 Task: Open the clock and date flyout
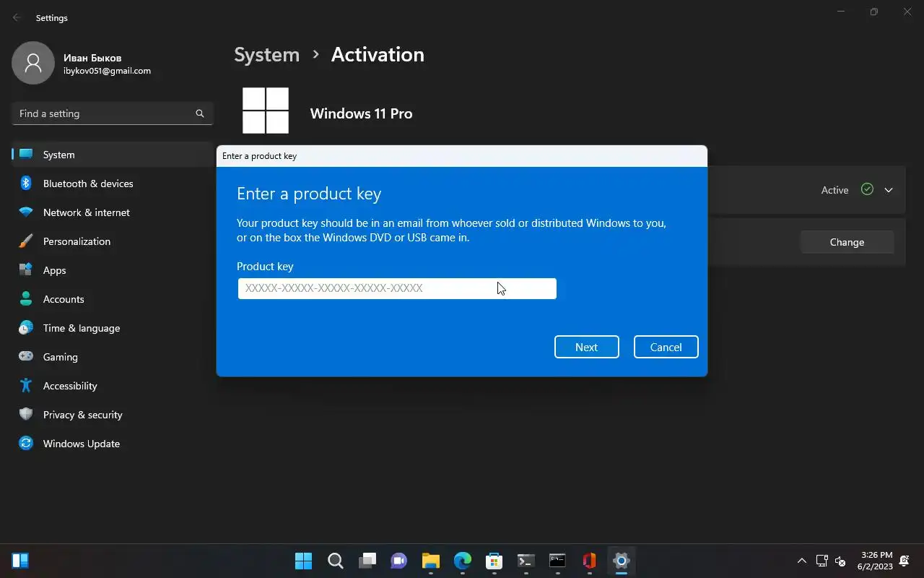(875, 561)
